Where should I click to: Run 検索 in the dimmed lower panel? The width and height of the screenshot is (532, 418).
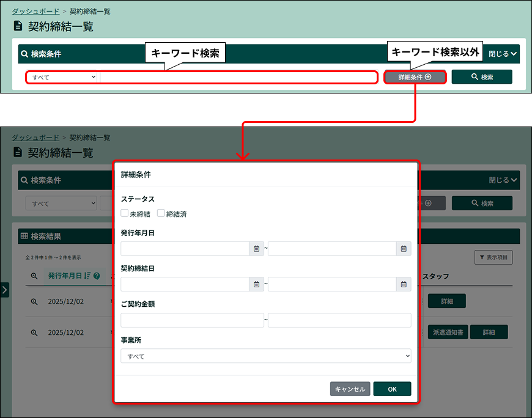tap(482, 203)
